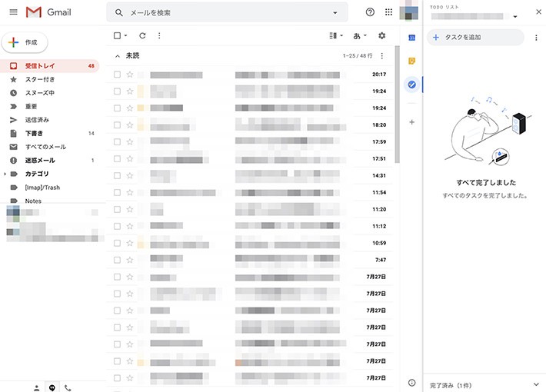This screenshot has height=392, width=546.
Task: Open 未読 section options menu
Action: [382, 55]
